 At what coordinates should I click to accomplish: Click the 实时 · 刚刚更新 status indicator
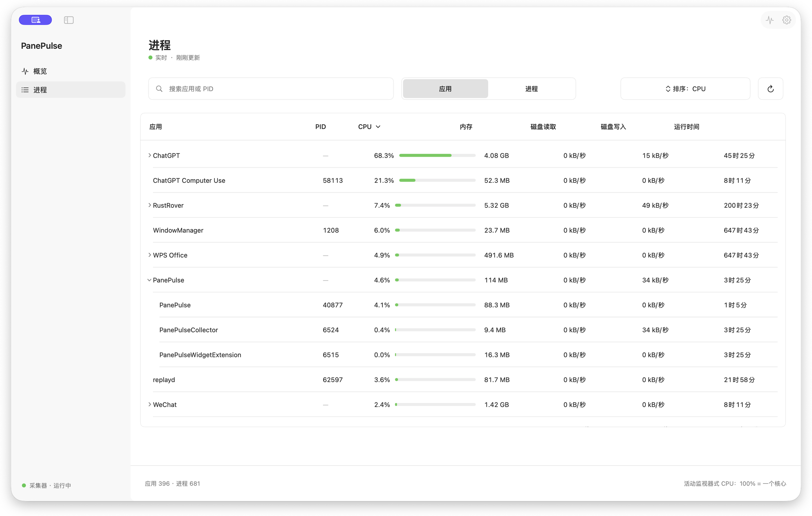click(174, 58)
